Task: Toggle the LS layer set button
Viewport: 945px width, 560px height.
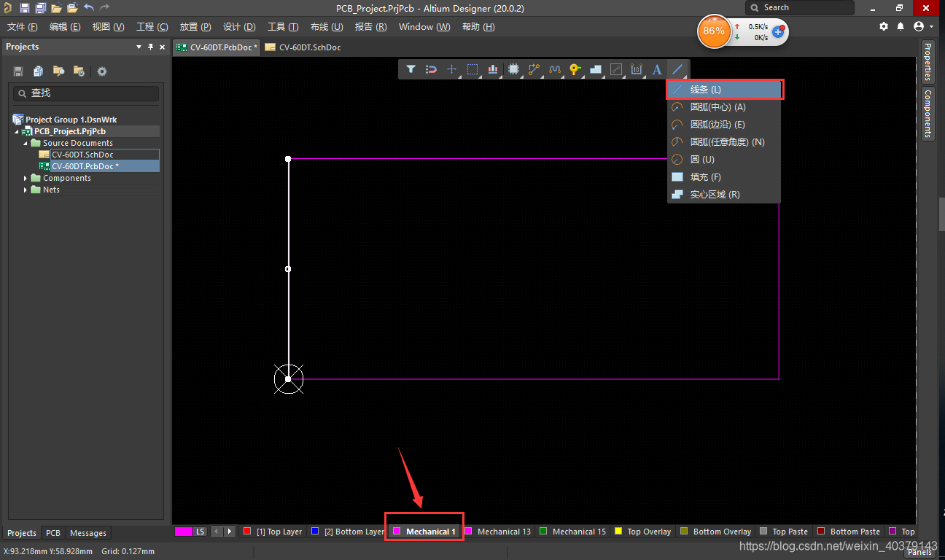Action: click(x=201, y=532)
